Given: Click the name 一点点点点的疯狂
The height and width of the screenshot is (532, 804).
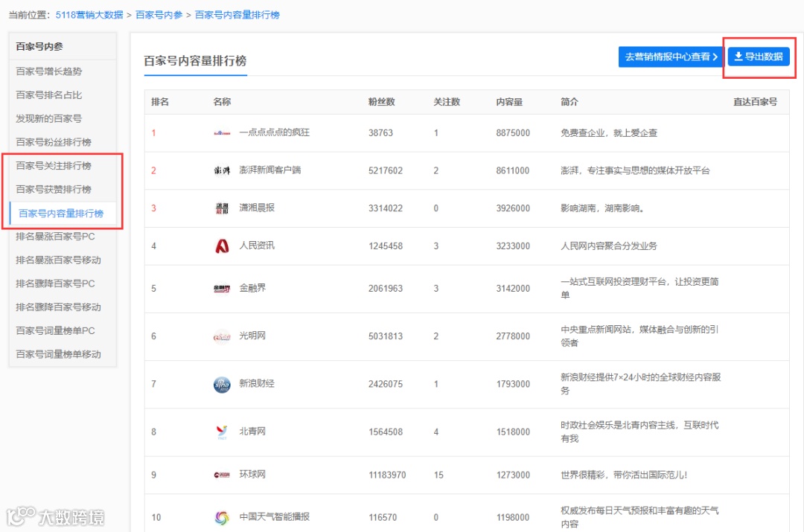Looking at the screenshot, I should [x=274, y=132].
